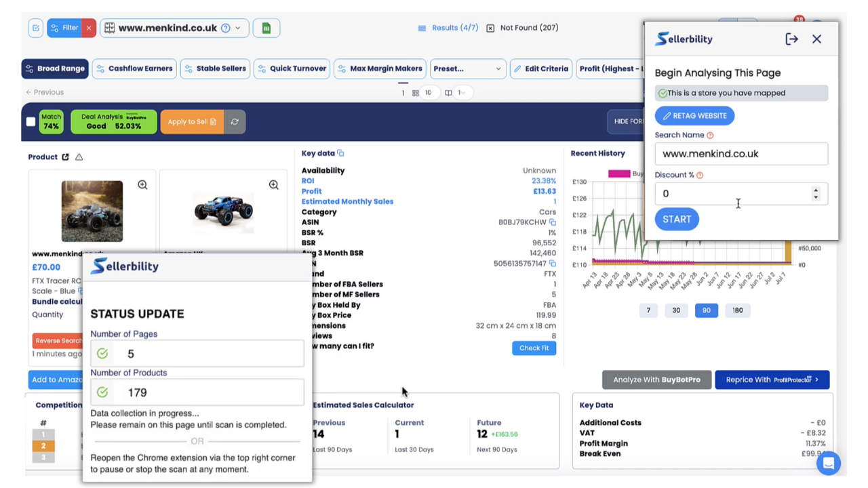The image size is (868, 488).
Task: Click the HIDE FOR button
Action: pyautogui.click(x=627, y=121)
